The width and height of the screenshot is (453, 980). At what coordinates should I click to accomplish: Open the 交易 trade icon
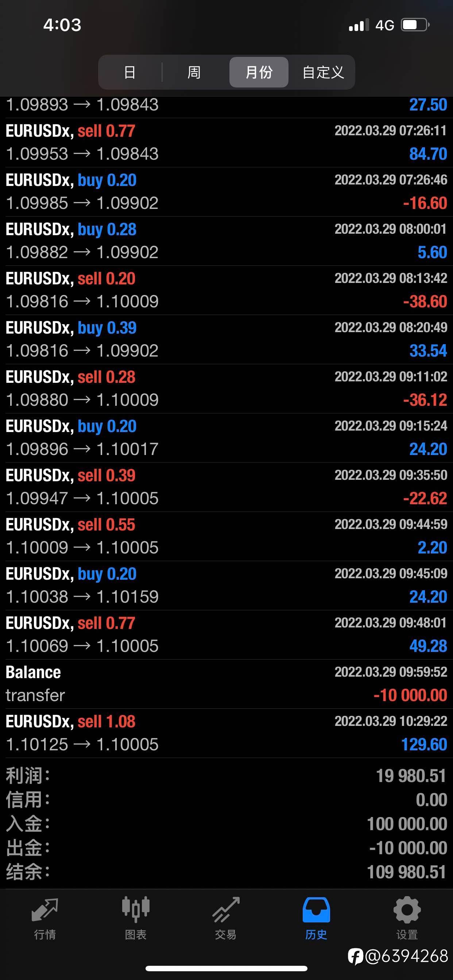226,910
